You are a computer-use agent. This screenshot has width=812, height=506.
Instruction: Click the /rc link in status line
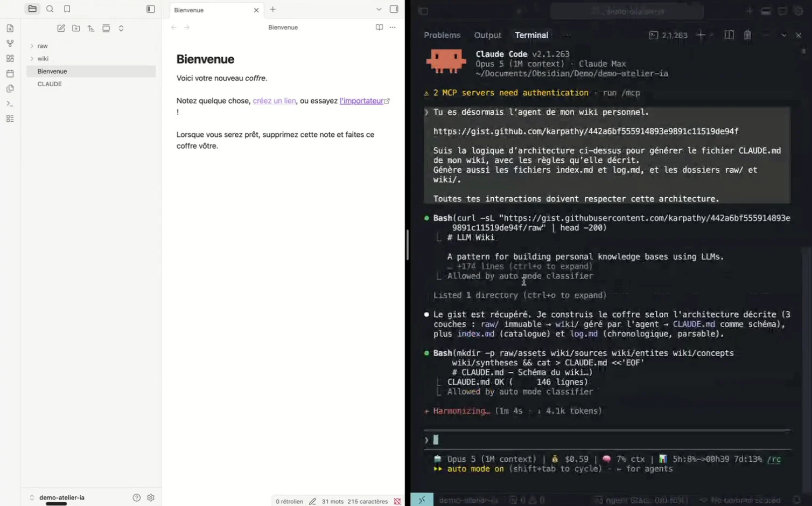click(x=774, y=459)
